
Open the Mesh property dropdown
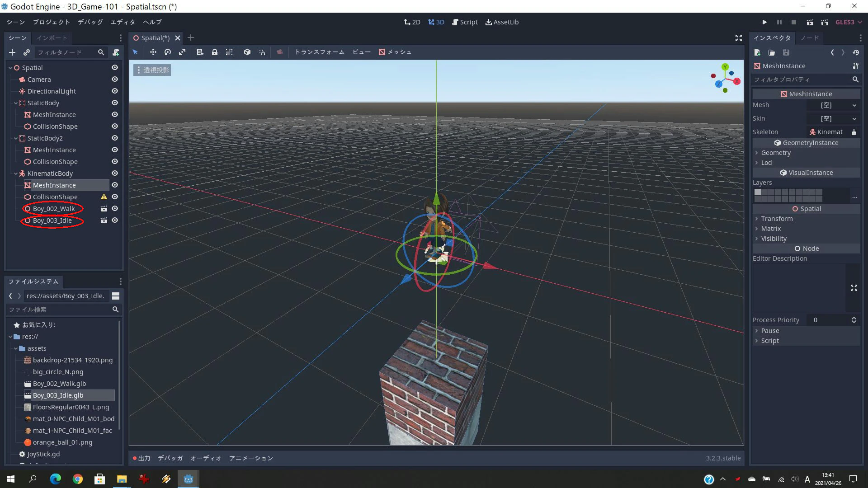833,105
